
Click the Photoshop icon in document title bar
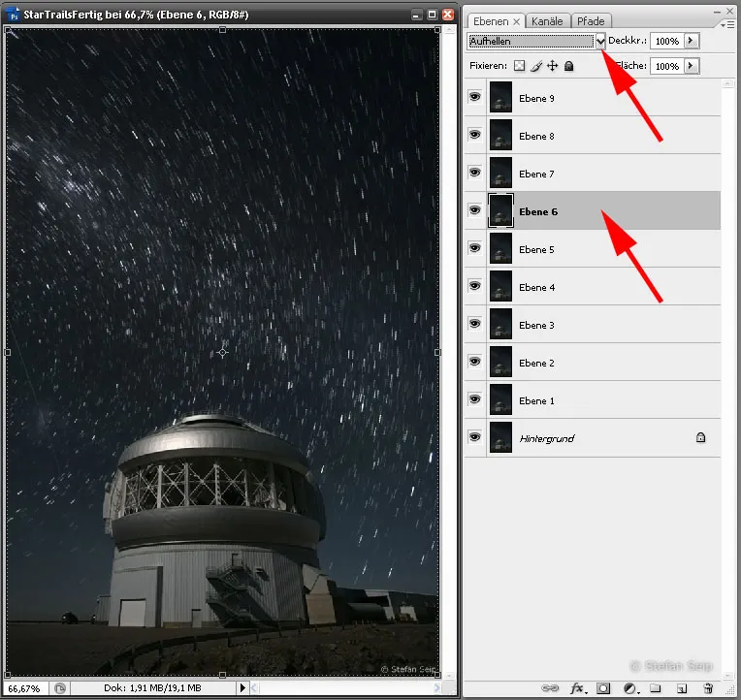coord(14,15)
